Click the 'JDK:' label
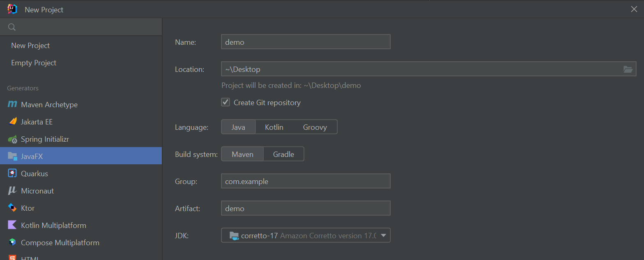This screenshot has width=644, height=260. click(x=182, y=236)
